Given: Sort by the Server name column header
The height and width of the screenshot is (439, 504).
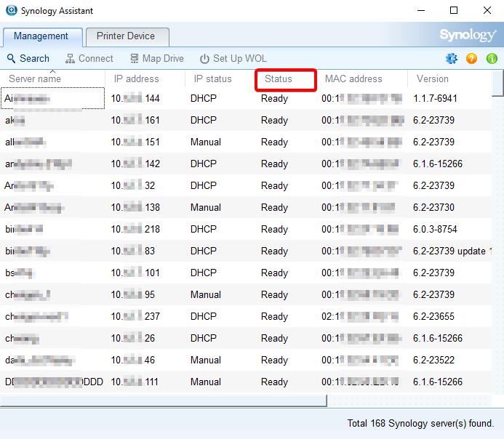Looking at the screenshot, I should (x=52, y=78).
